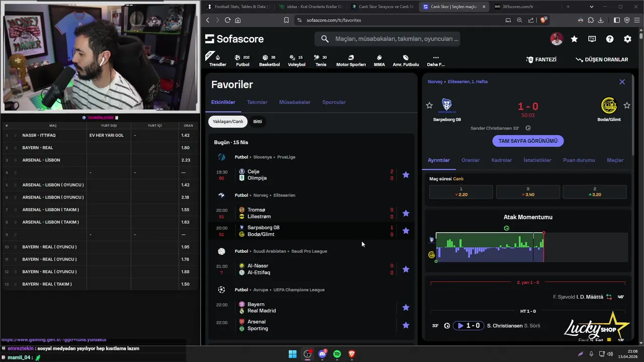Bookmark this page in address bar
The height and width of the screenshot is (362, 644).
click(x=286, y=20)
